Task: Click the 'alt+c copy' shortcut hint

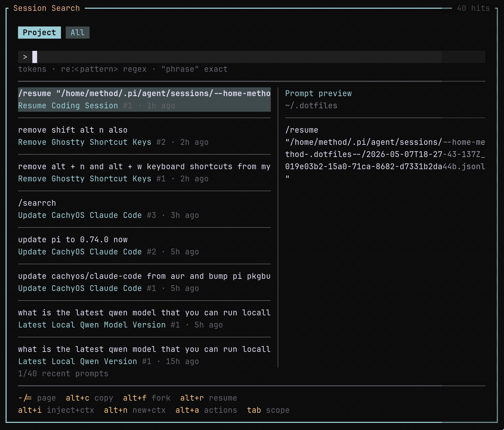Action: (x=89, y=398)
